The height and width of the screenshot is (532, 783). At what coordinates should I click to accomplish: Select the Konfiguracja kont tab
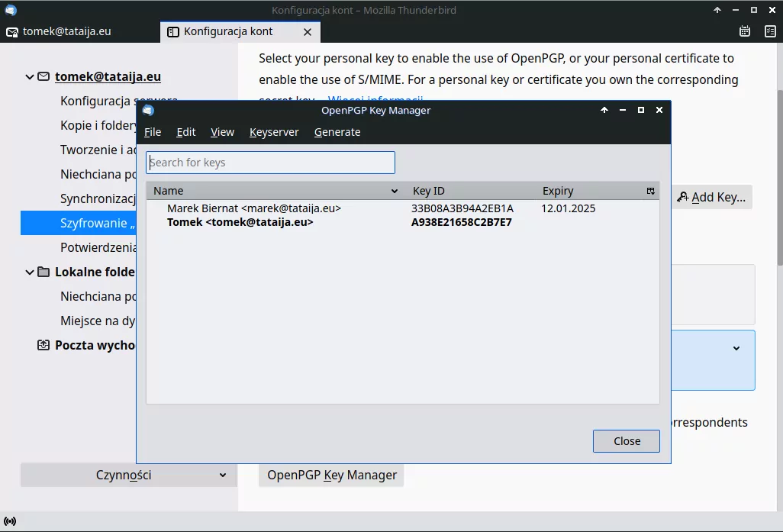point(240,31)
